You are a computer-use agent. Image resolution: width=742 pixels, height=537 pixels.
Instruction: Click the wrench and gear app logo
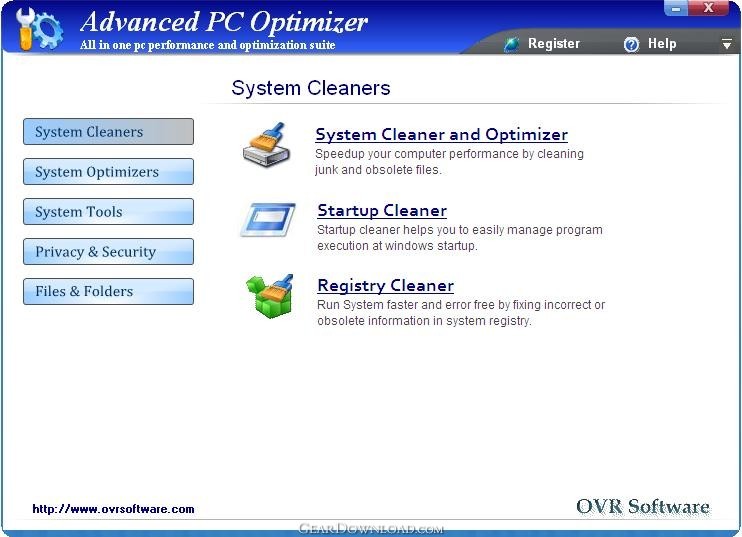tap(39, 28)
